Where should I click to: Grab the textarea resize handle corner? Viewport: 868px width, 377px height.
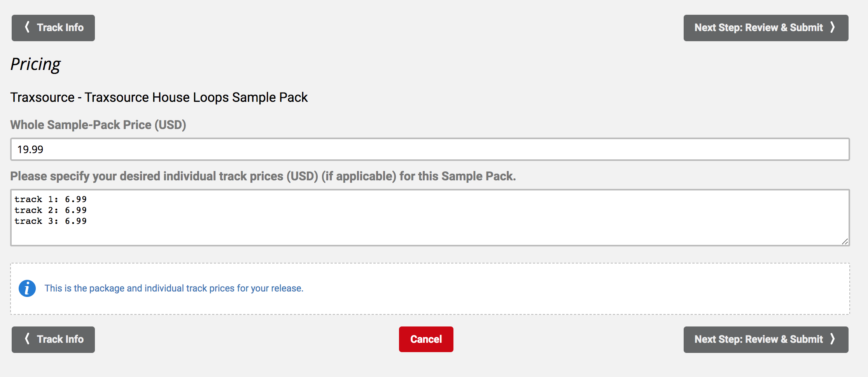point(845,241)
